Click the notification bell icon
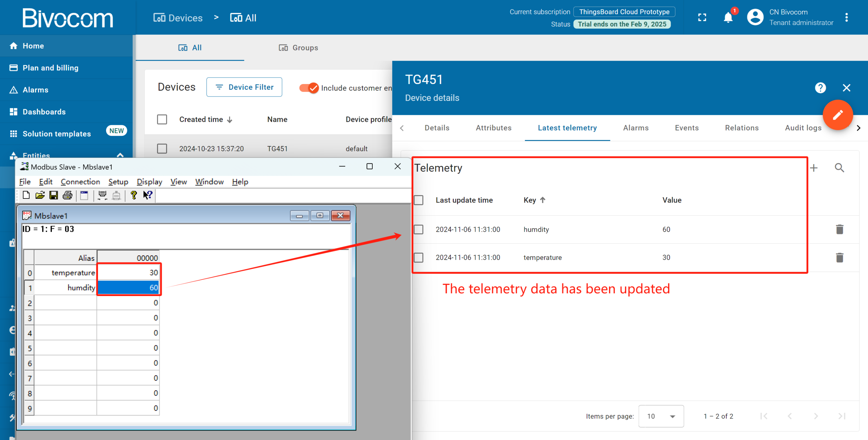Viewport: 868px width, 440px height. click(x=728, y=18)
